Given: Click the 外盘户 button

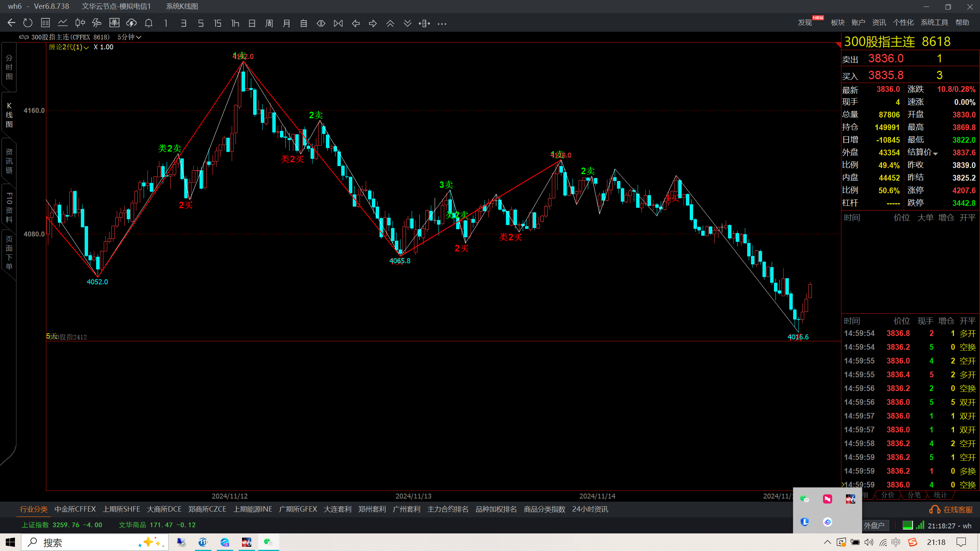Looking at the screenshot, I should coord(874,526).
